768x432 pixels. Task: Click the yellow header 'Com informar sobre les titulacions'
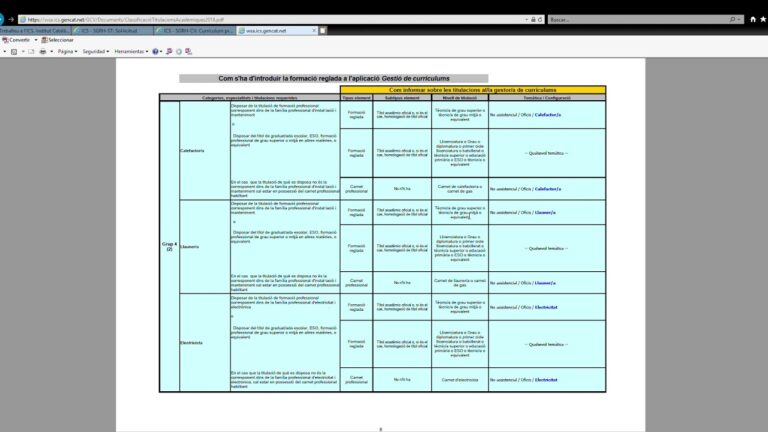[x=473, y=90]
